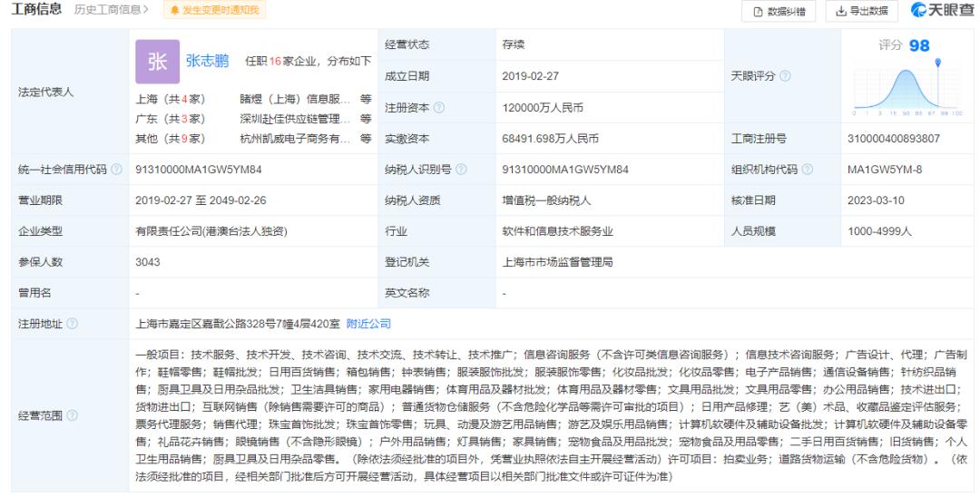980x497 pixels.
Task: Click 有限责任公司(港澳台法人独资) company type
Action: tap(211, 231)
